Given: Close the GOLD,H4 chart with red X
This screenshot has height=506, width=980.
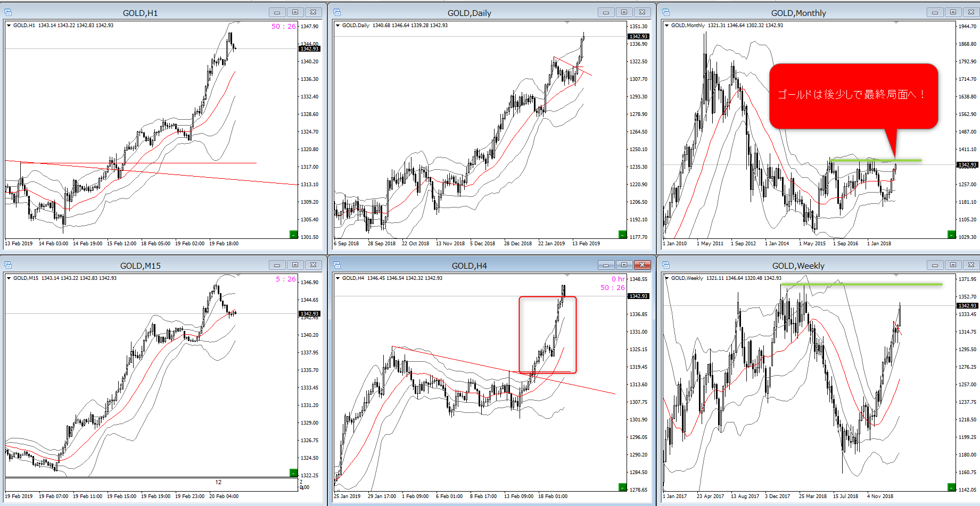Looking at the screenshot, I should [x=642, y=265].
